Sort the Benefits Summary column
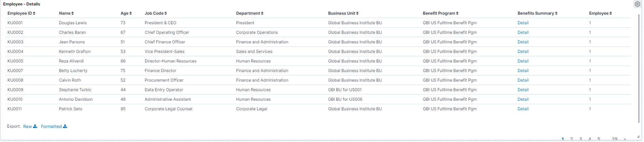The image size is (644, 142). pyautogui.click(x=537, y=13)
